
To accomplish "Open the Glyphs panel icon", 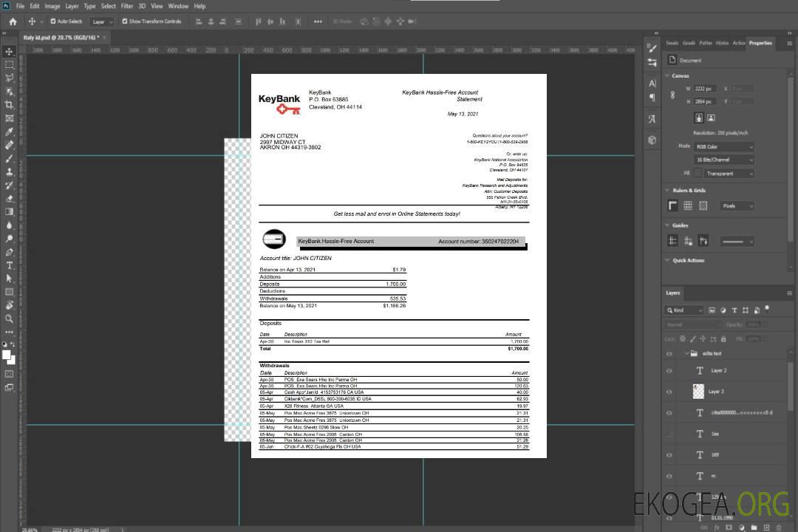I will [x=652, y=119].
